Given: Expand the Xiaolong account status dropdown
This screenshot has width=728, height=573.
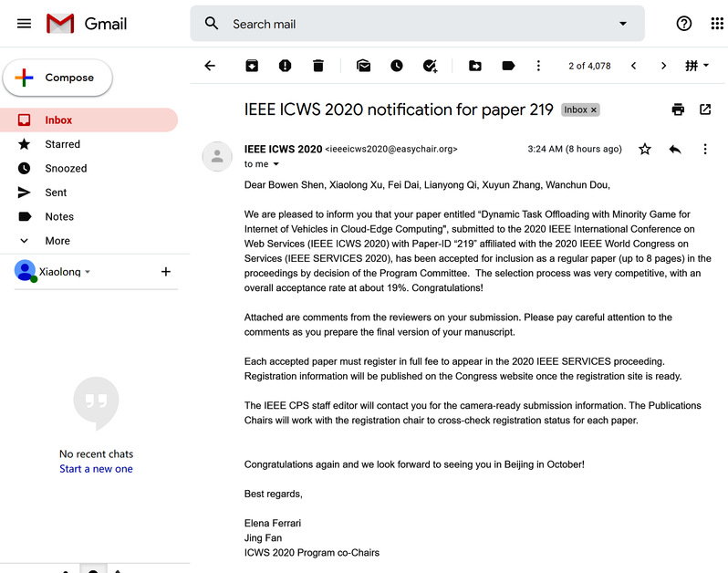Looking at the screenshot, I should (x=88, y=272).
